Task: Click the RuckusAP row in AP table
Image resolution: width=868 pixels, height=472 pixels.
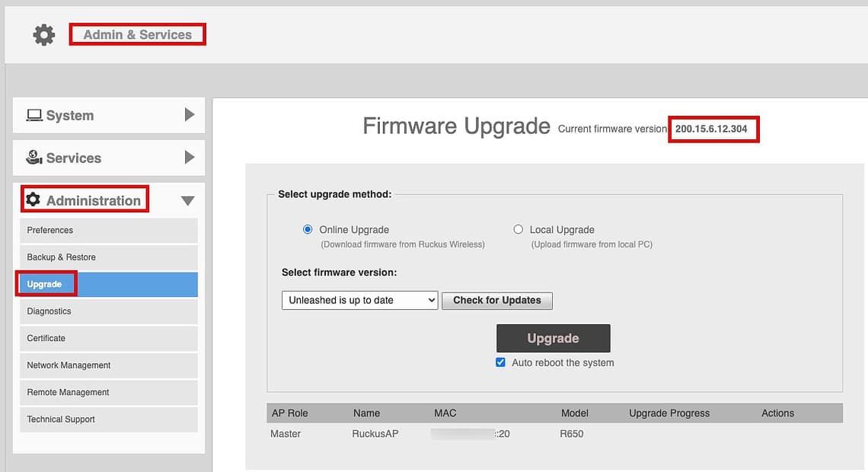Action: tap(375, 434)
